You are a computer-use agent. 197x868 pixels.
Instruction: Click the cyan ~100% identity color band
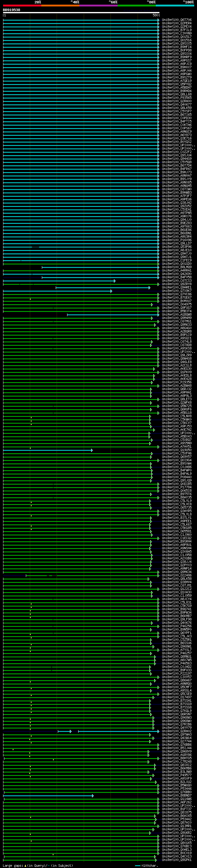point(175,6)
